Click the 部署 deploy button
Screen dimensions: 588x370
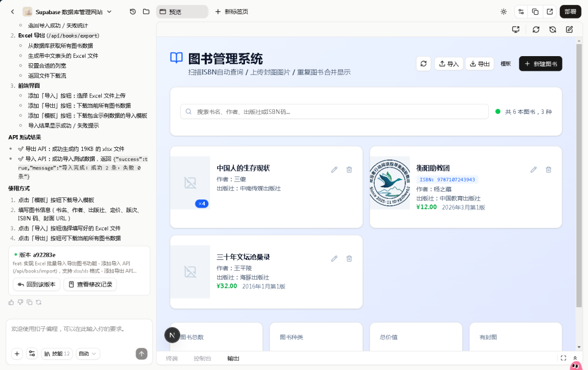(x=570, y=11)
